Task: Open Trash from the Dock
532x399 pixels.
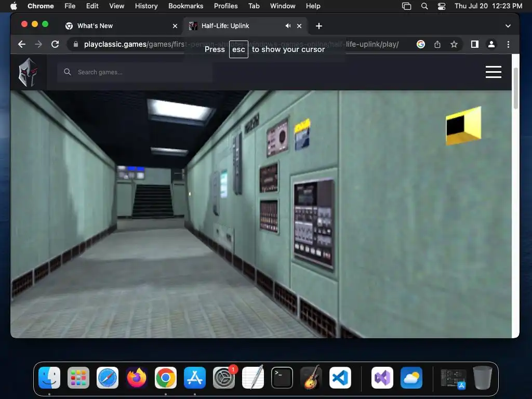Action: [483, 378]
